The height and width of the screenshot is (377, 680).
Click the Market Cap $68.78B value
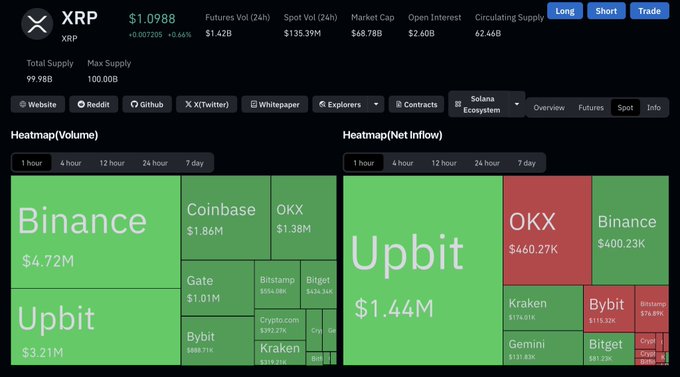pyautogui.click(x=366, y=33)
